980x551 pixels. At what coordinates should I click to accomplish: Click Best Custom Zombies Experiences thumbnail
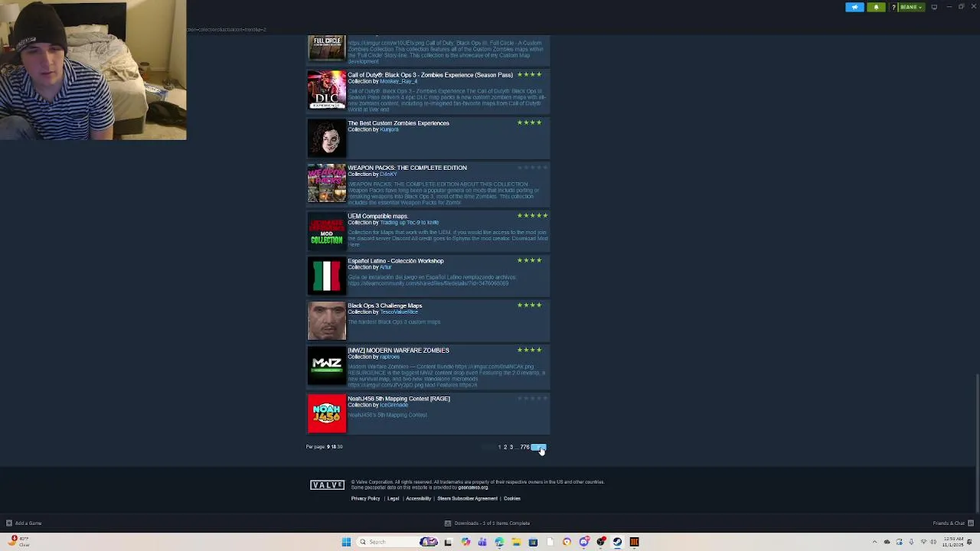pos(327,138)
